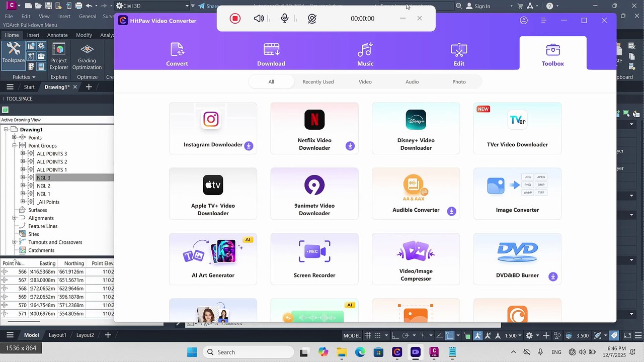Viewport: 644px width, 362px height.
Task: Launch Grading Optimization in Civil 3D
Action: tap(87, 56)
